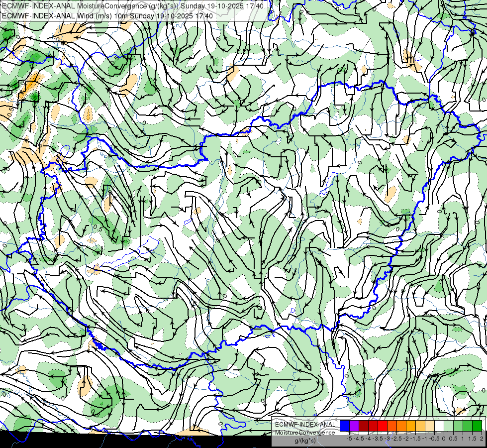Select the dark red legend swatch above -4
The width and height of the screenshot is (487, 448).
[364, 426]
